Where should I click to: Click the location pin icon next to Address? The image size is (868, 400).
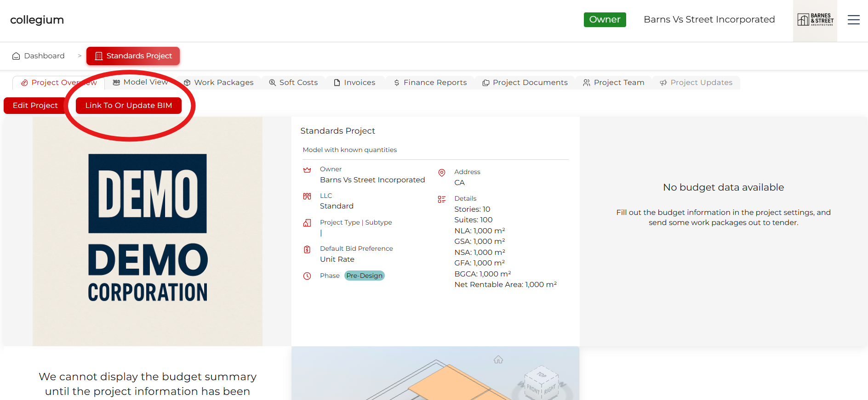click(442, 173)
